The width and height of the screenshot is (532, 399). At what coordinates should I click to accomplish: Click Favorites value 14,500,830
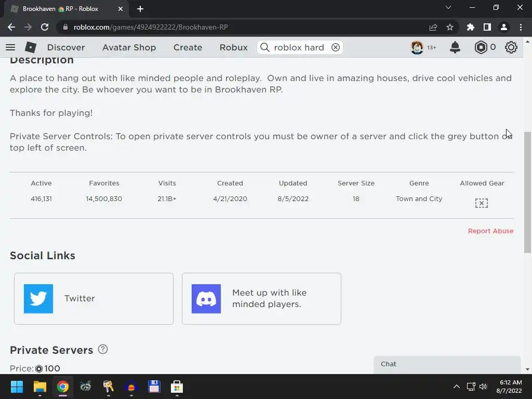(104, 199)
